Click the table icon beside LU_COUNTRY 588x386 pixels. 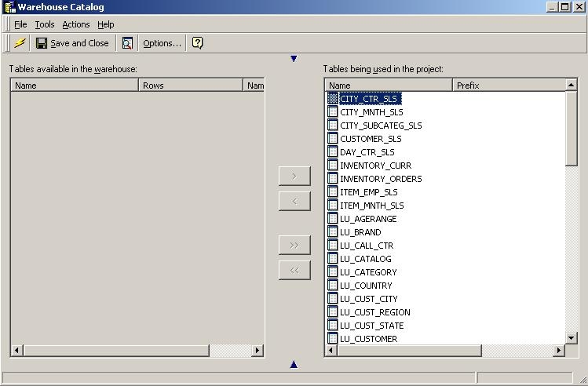tap(333, 286)
